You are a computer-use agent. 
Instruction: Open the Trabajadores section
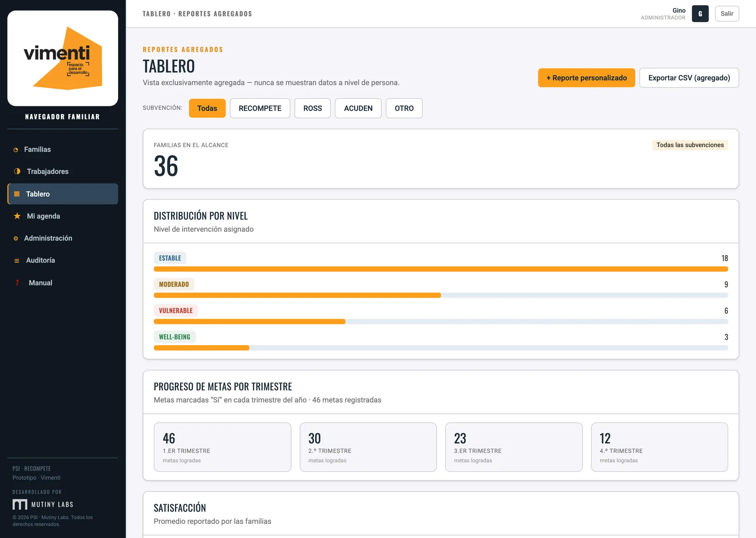[x=63, y=171]
